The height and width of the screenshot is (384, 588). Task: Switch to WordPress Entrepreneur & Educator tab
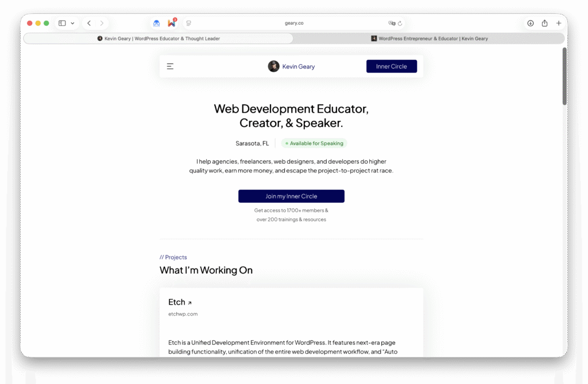click(429, 39)
